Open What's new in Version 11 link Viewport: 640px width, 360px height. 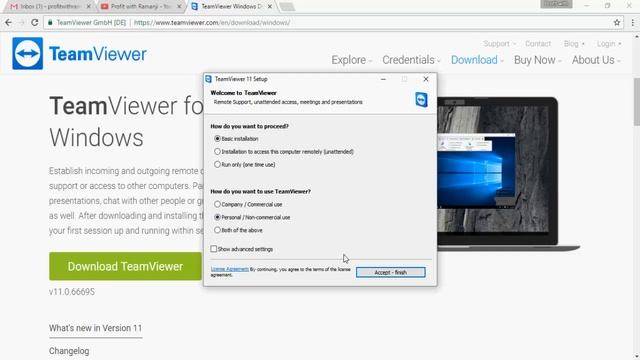tap(96, 328)
